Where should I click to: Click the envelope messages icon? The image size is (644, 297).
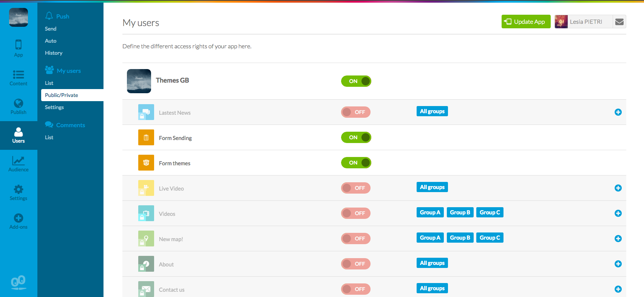(x=619, y=22)
